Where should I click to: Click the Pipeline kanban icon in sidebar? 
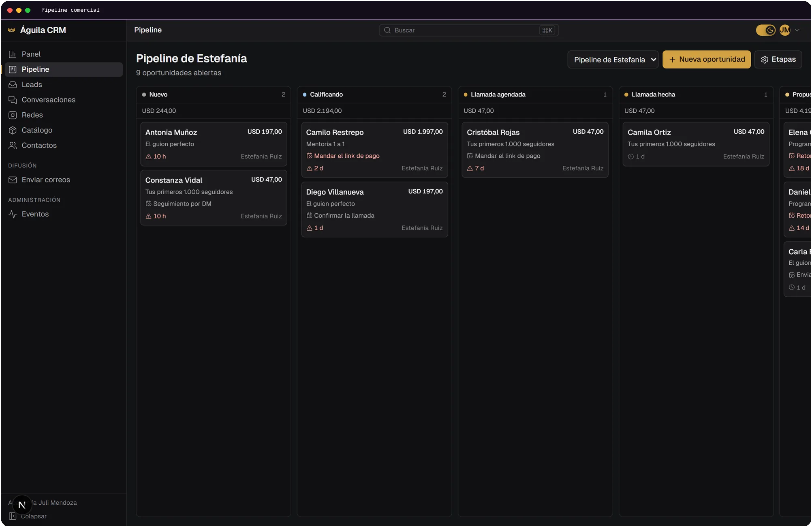click(x=13, y=69)
